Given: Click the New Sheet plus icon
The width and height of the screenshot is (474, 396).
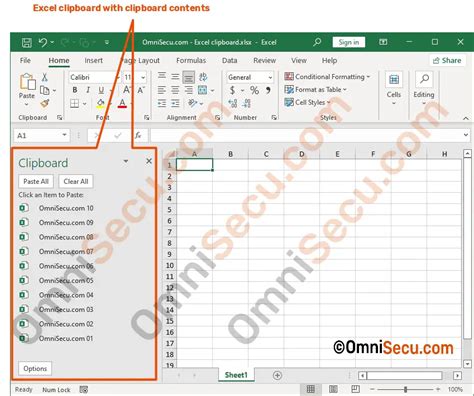Looking at the screenshot, I should click(277, 376).
